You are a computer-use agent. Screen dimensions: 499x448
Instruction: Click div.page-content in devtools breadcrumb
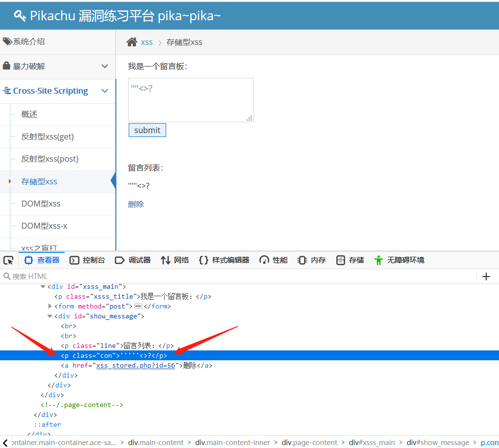(x=309, y=443)
